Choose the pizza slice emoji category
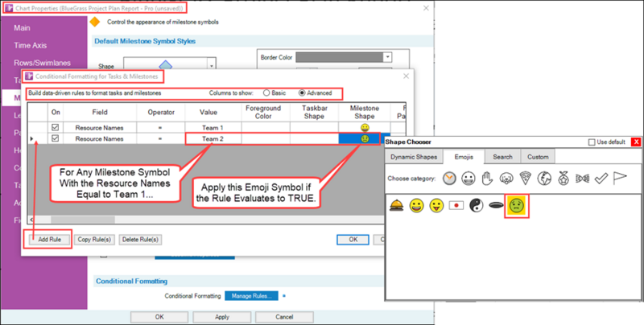This screenshot has height=325, width=644. pyautogui.click(x=525, y=178)
